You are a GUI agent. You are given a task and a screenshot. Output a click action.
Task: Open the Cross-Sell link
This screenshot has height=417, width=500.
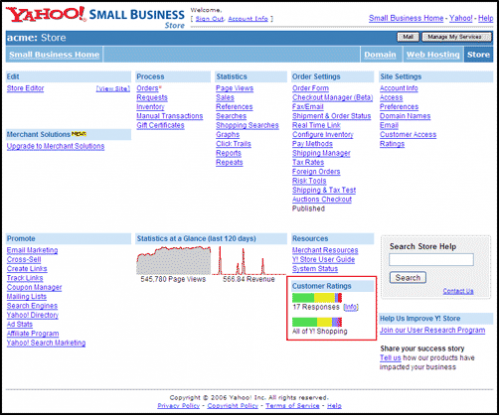[x=24, y=260]
